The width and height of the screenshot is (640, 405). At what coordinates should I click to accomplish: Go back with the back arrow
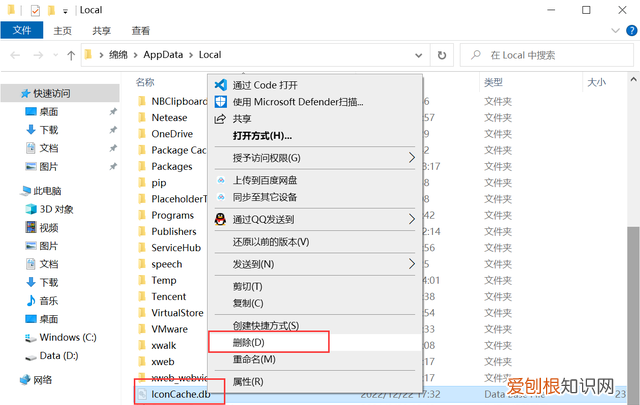click(15, 55)
